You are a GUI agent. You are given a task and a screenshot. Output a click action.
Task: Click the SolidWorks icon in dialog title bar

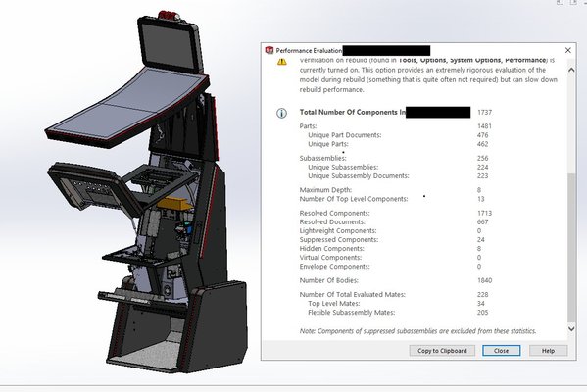(x=269, y=50)
